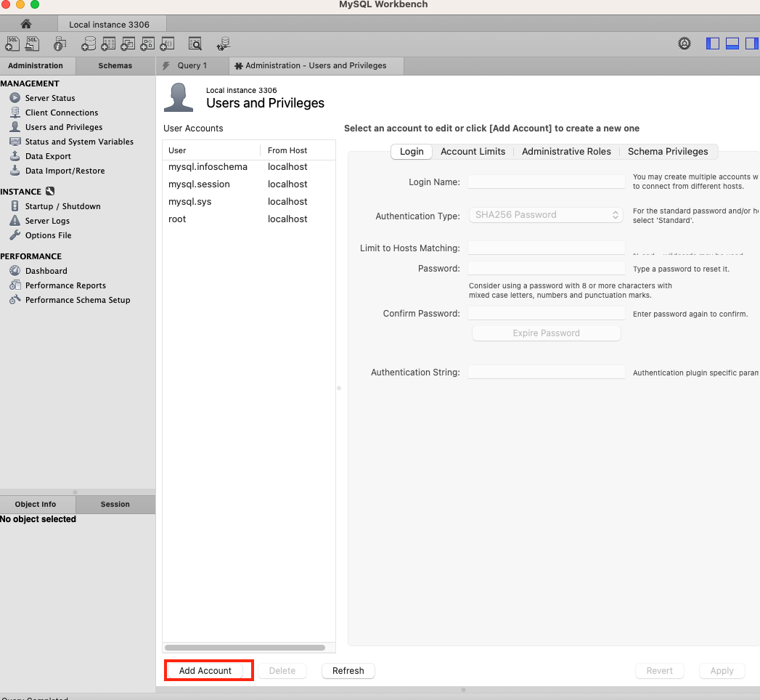Toggle the right sidebar panel icon
This screenshot has height=700, width=760.
point(752,44)
